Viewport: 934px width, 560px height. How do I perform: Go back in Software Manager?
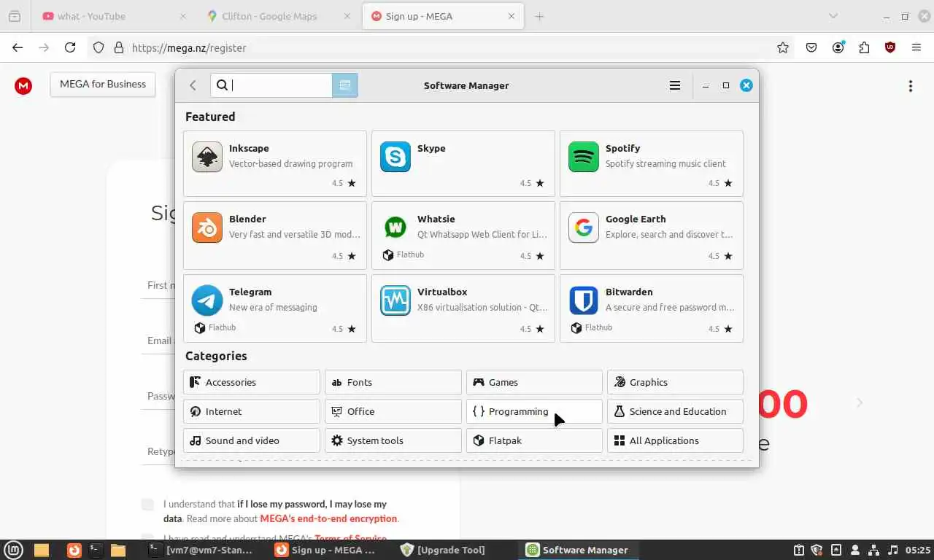coord(193,85)
